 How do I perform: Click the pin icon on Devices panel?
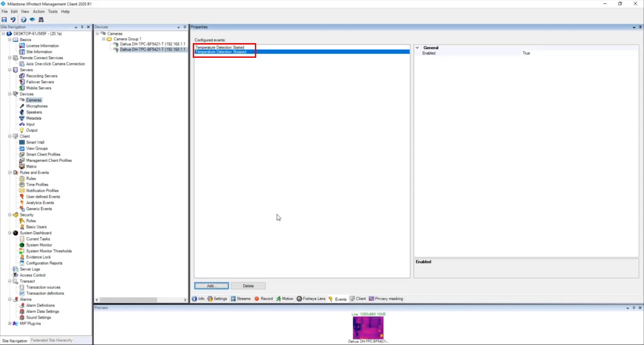[185, 27]
